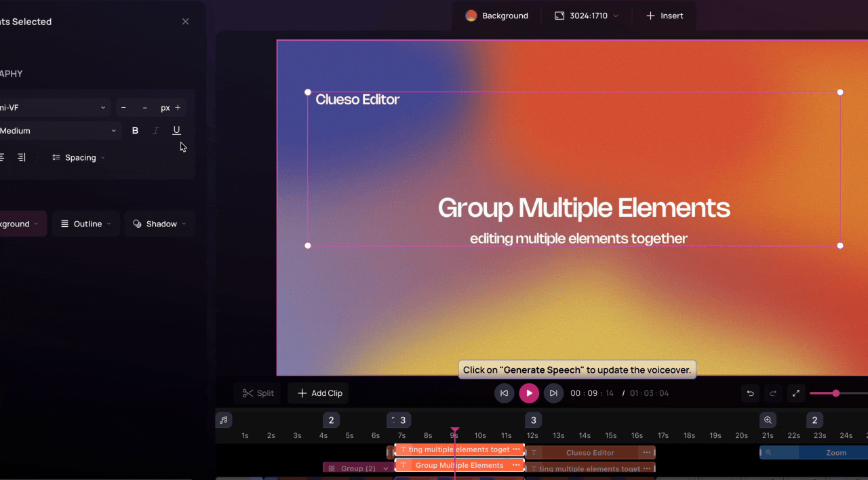Select the Clueso Editor text on canvas
The height and width of the screenshot is (480, 868).
[x=357, y=100]
